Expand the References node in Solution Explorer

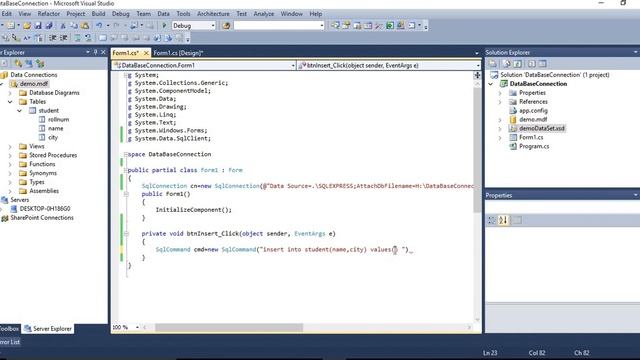pyautogui.click(x=500, y=102)
